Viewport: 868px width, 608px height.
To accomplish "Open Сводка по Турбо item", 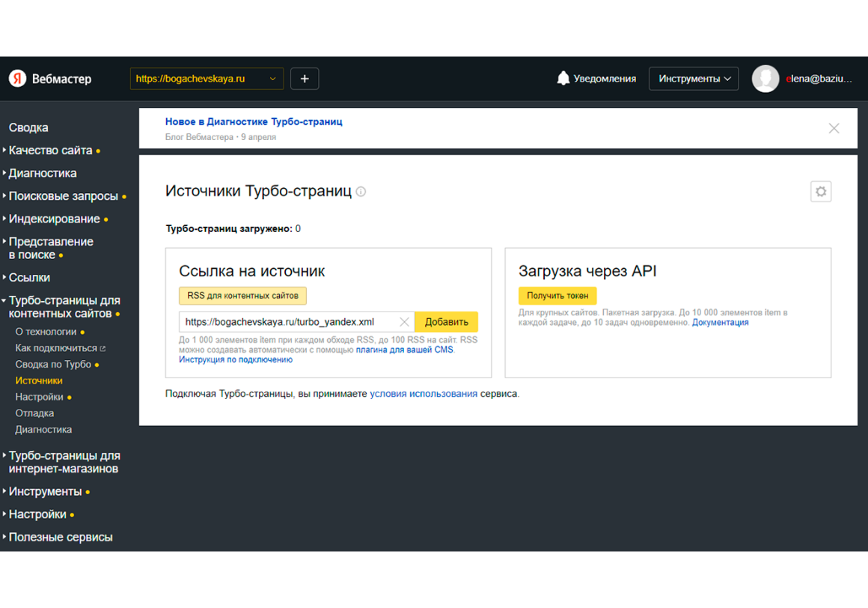I will pyautogui.click(x=53, y=365).
